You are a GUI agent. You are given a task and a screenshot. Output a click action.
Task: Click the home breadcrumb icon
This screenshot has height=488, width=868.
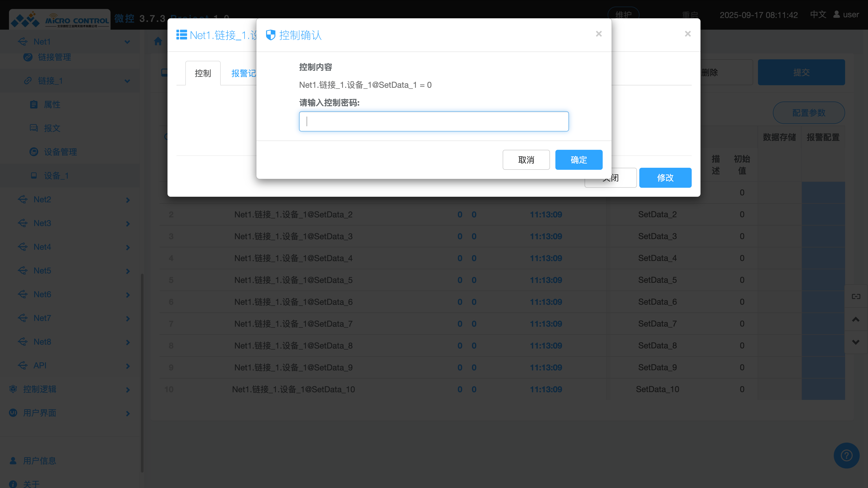[158, 41]
